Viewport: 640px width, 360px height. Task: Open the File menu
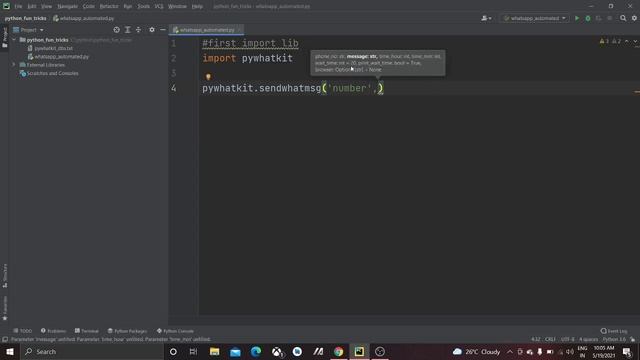(18, 6)
